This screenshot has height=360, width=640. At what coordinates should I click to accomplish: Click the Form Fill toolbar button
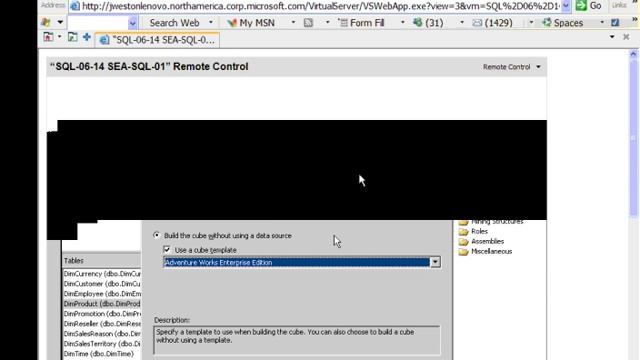[x=361, y=23]
